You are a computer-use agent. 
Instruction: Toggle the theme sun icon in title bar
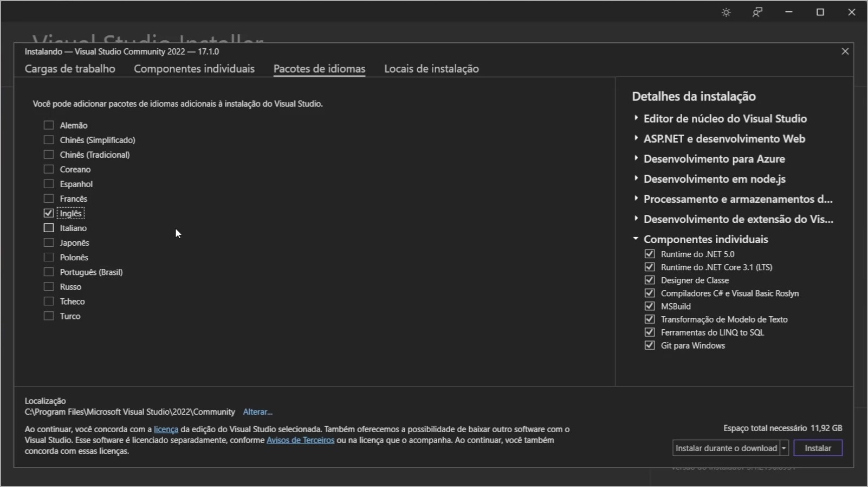[726, 12]
